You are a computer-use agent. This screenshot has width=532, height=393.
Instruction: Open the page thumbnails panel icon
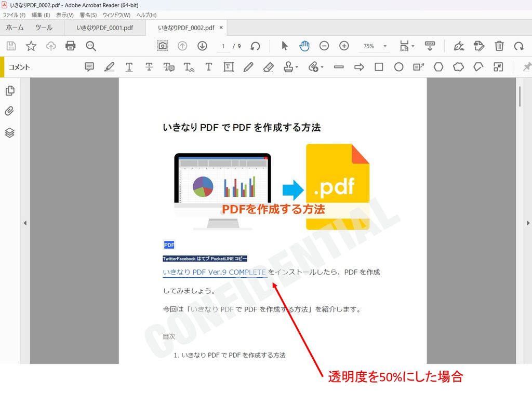pyautogui.click(x=10, y=90)
